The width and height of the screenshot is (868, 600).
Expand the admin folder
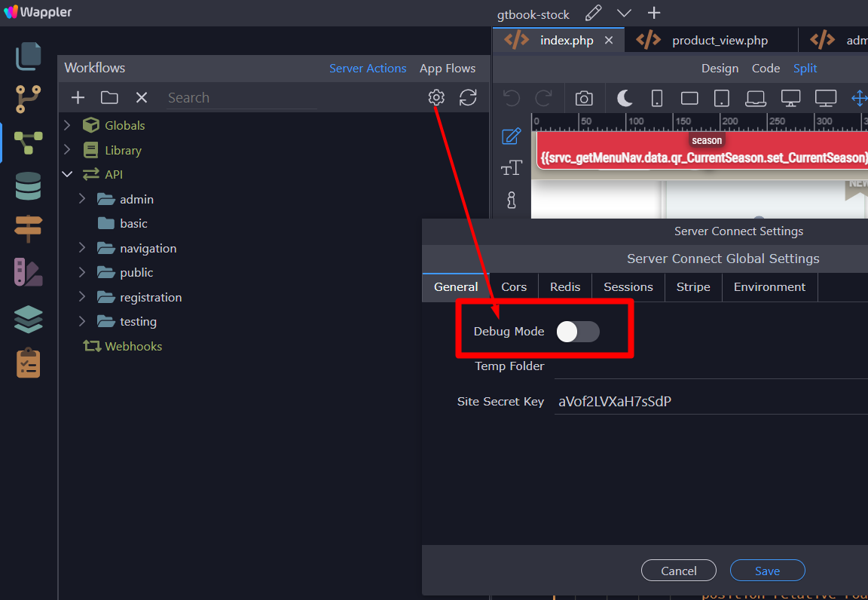coord(82,198)
